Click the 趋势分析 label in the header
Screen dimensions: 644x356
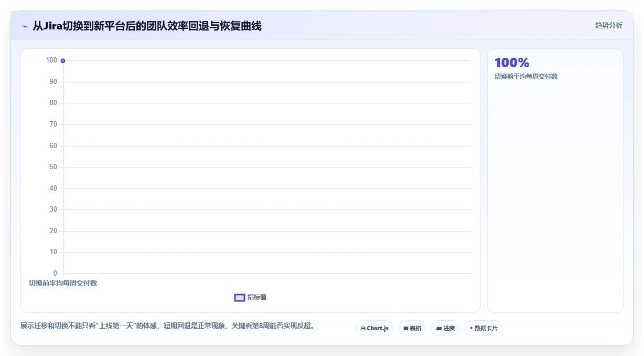pos(608,25)
